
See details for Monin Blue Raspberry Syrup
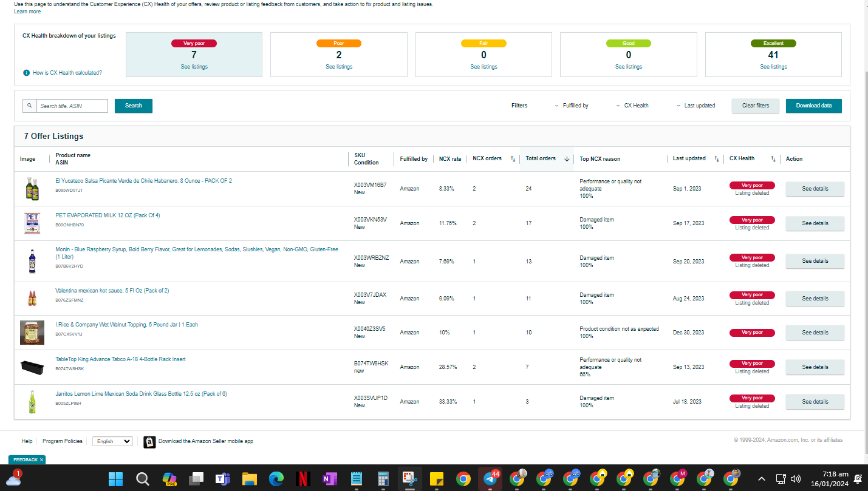(x=815, y=261)
